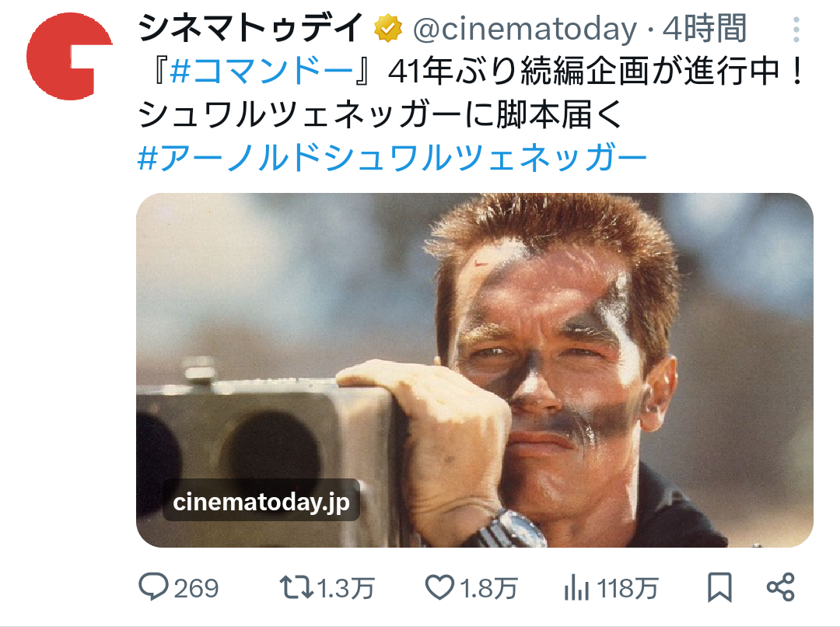
Task: Open the three-dot more options menu
Action: 796,30
